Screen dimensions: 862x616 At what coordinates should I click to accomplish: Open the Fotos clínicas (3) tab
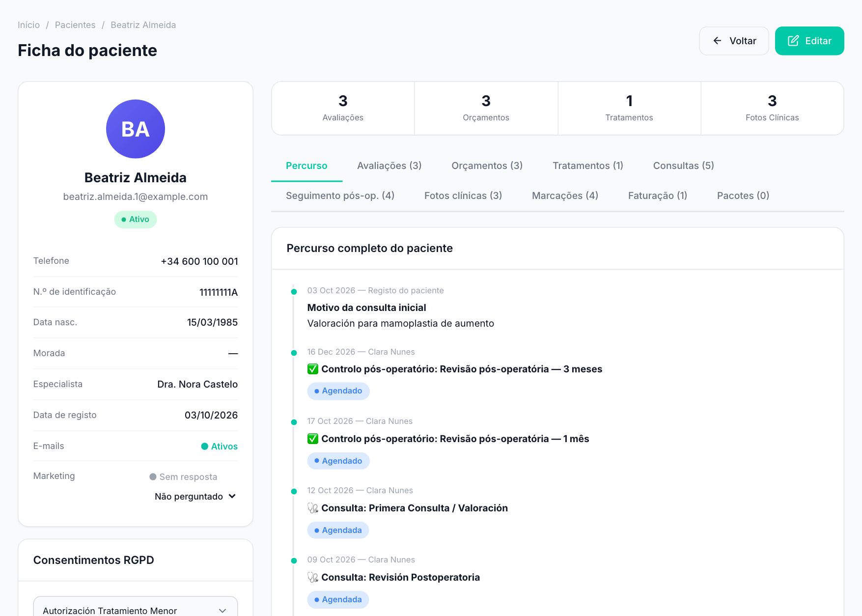pos(463,196)
